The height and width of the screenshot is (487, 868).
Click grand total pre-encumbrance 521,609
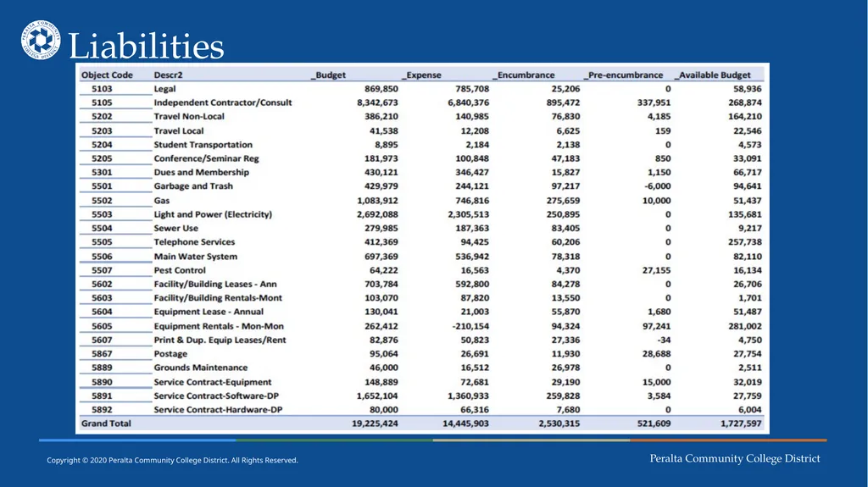(x=654, y=423)
